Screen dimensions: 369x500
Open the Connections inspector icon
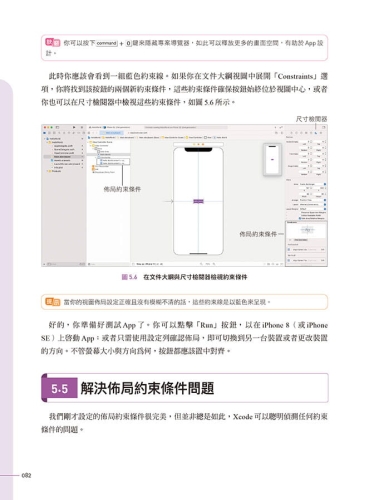pyautogui.click(x=321, y=133)
